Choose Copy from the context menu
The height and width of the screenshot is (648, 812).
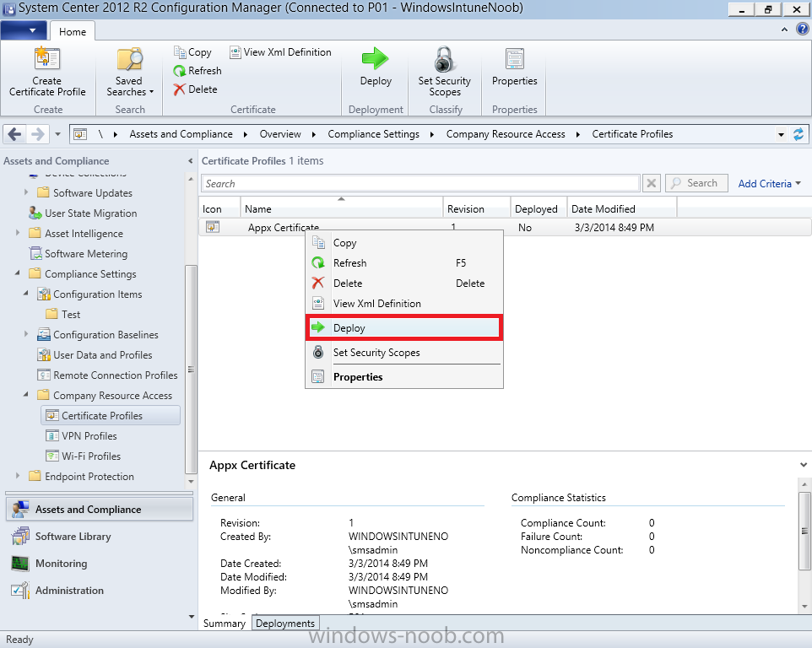click(x=404, y=243)
